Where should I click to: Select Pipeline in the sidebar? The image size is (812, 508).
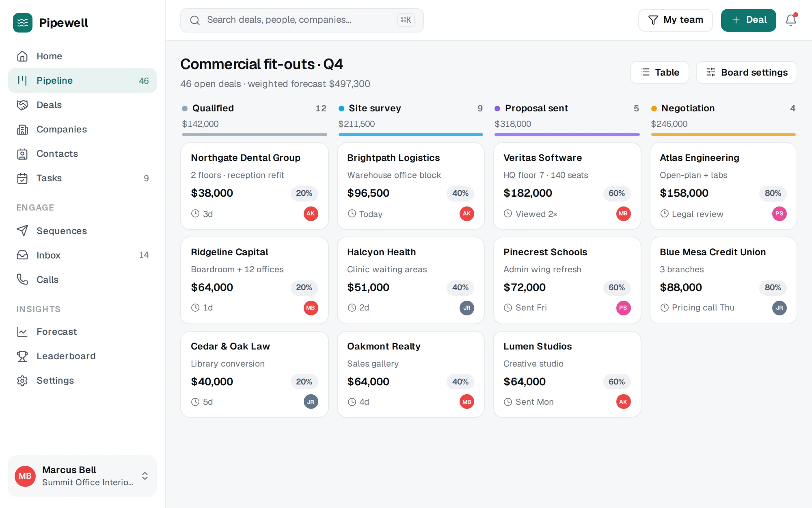(x=82, y=80)
